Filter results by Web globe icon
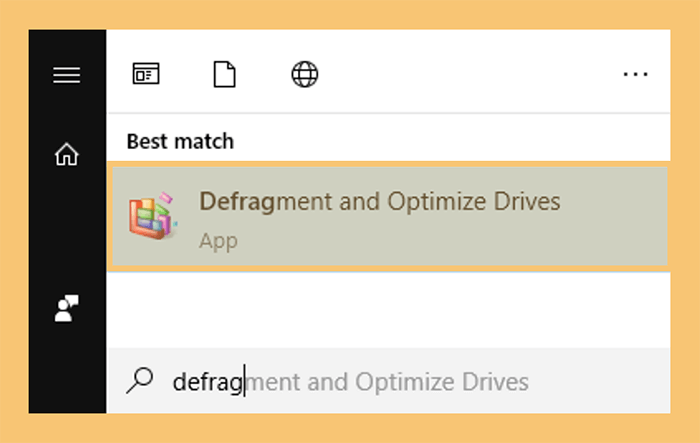The width and height of the screenshot is (700, 443). pyautogui.click(x=305, y=74)
